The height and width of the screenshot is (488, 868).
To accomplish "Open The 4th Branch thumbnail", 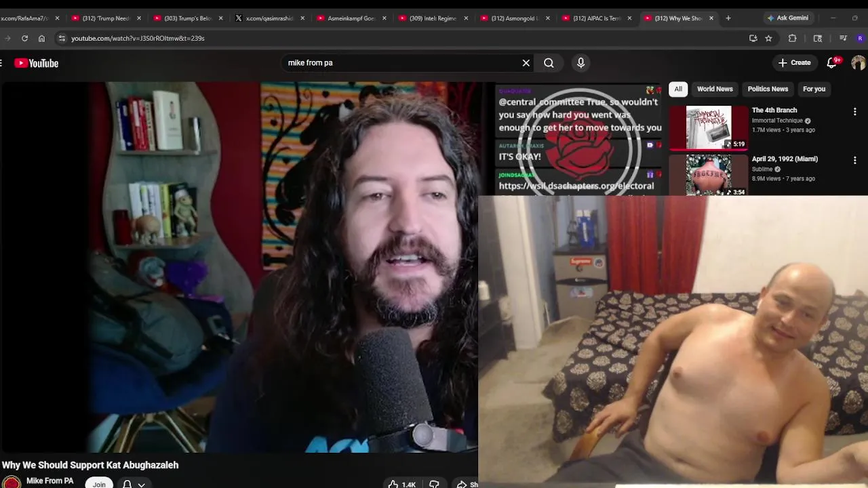I will point(709,127).
